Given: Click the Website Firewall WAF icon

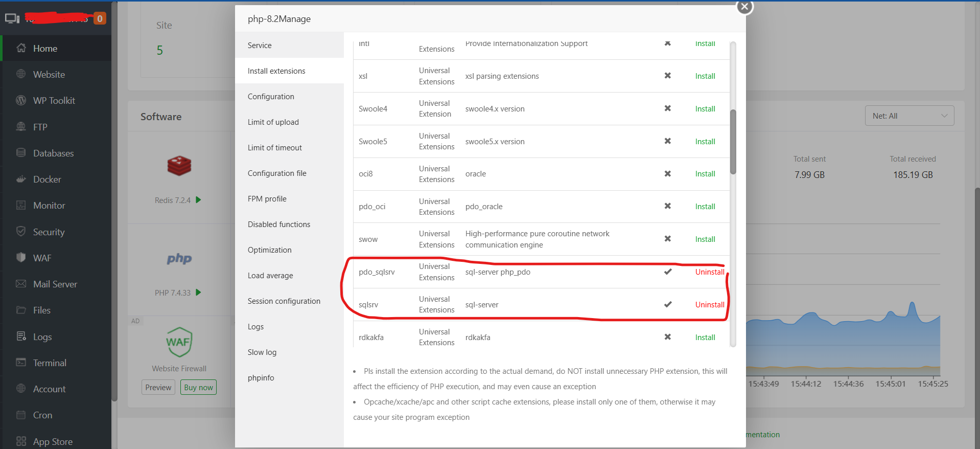Looking at the screenshot, I should pos(179,342).
